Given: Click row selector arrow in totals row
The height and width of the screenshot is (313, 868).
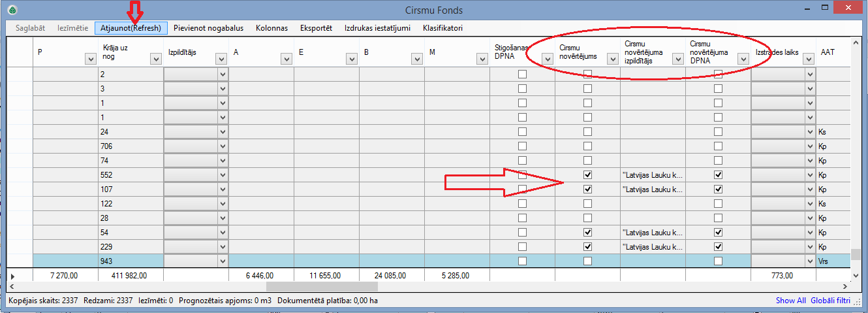Looking at the screenshot, I should pos(13,276).
